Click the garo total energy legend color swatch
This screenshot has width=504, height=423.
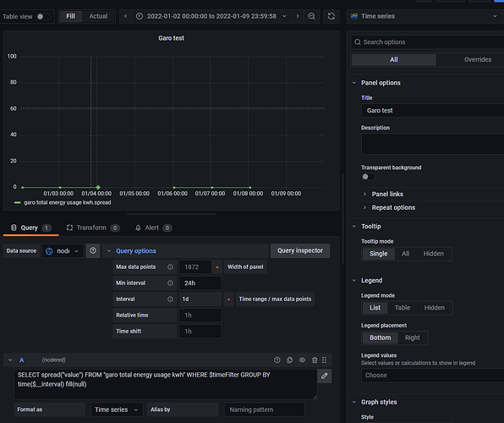click(18, 203)
